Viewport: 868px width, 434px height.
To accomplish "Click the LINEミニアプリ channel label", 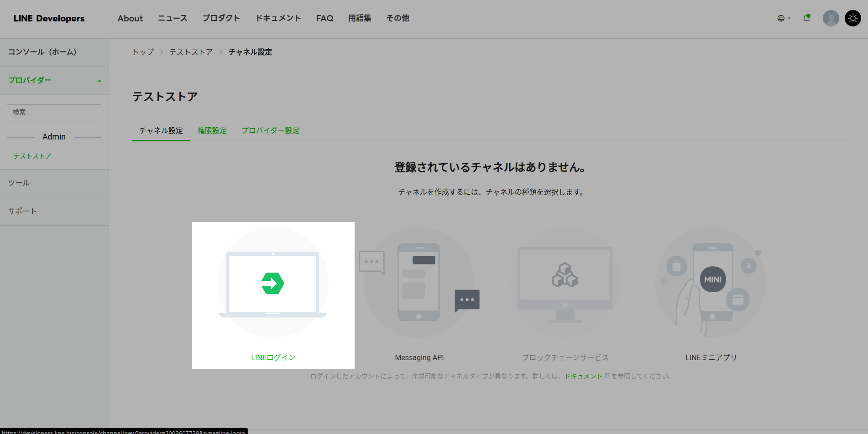I will point(711,358).
